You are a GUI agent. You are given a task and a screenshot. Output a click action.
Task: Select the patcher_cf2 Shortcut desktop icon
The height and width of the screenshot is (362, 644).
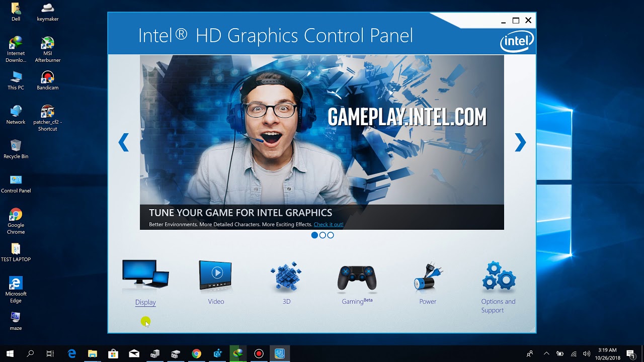[48, 118]
